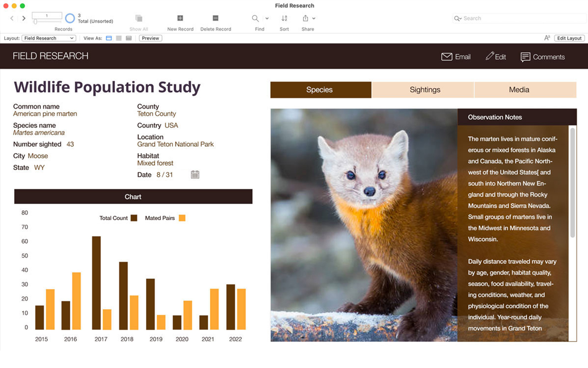Click the Email envelope icon
The width and height of the screenshot is (588, 368).
pos(446,57)
